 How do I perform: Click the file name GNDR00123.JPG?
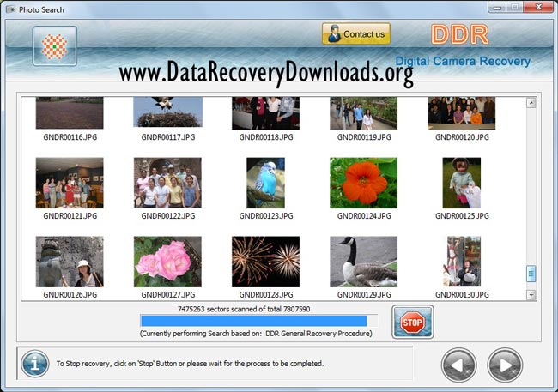click(x=266, y=216)
